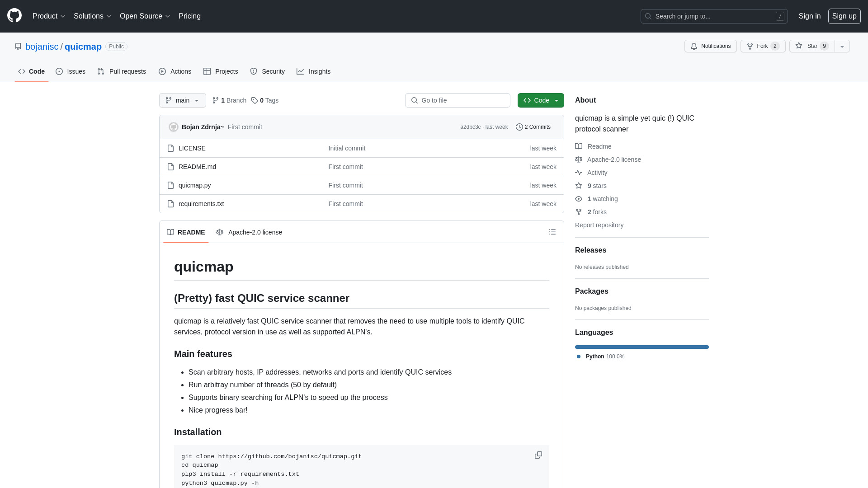Expand the Open Source menu
Image resolution: width=868 pixels, height=488 pixels.
click(145, 16)
